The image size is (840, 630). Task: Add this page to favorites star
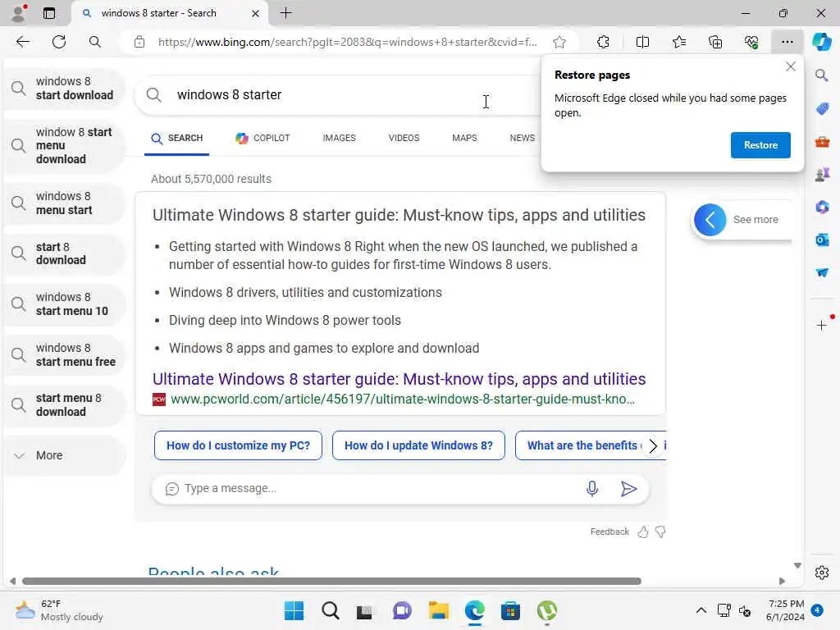click(x=559, y=42)
